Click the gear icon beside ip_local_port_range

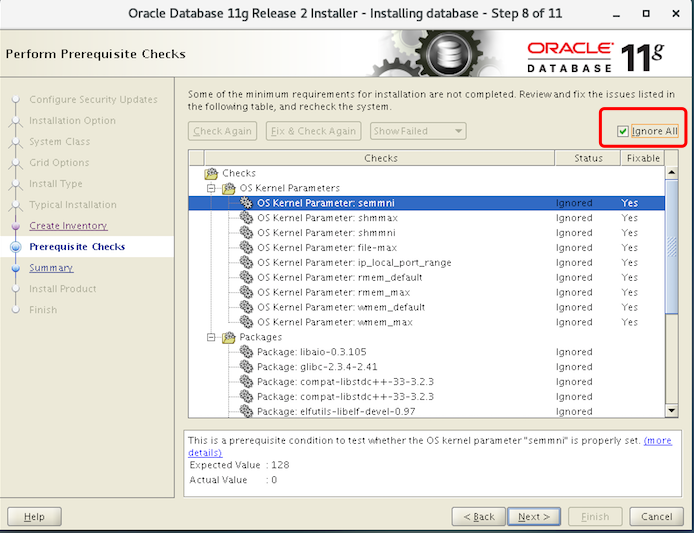[x=246, y=263]
